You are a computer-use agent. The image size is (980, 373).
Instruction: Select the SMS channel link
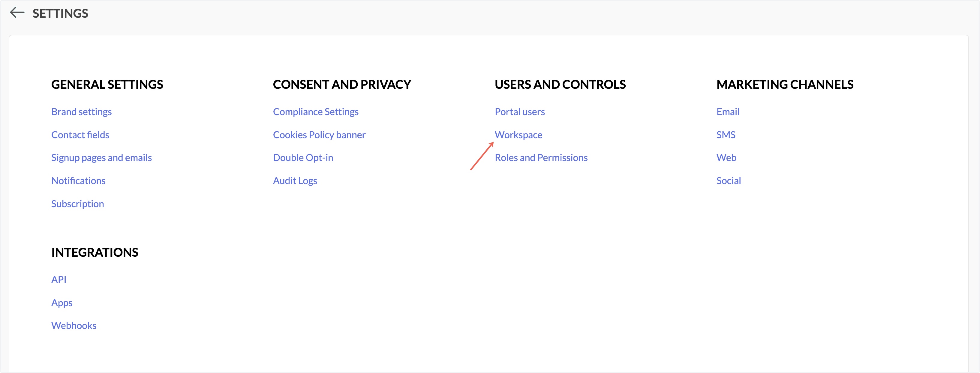(726, 135)
